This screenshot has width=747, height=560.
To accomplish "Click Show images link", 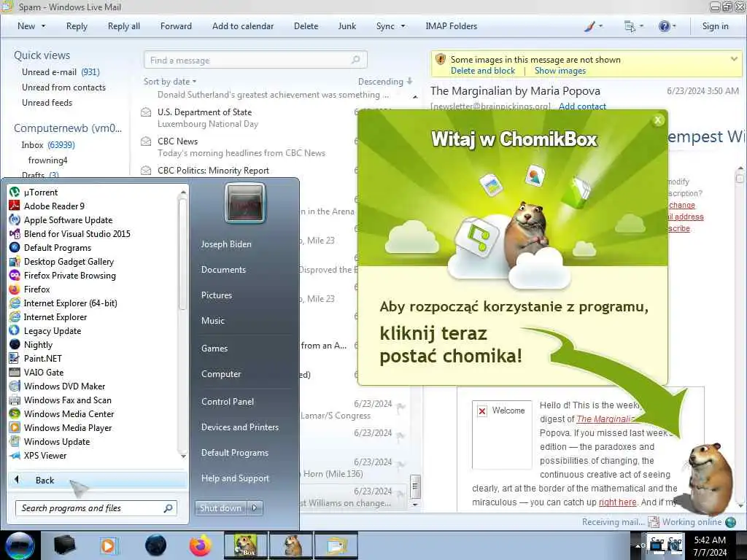I will tap(560, 71).
